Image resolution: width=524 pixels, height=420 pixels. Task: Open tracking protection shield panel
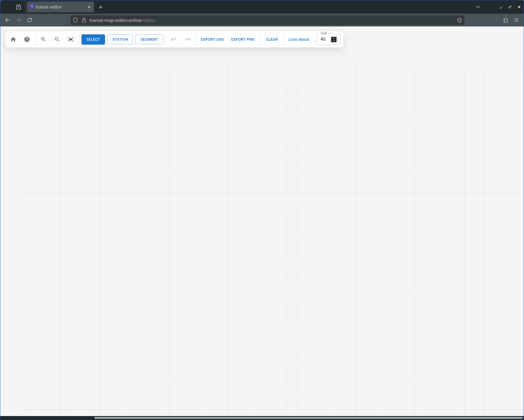75,20
